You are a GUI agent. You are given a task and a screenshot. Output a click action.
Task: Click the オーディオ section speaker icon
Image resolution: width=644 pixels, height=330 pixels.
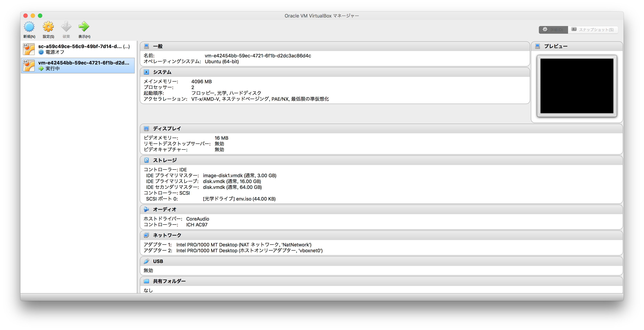[x=147, y=209]
